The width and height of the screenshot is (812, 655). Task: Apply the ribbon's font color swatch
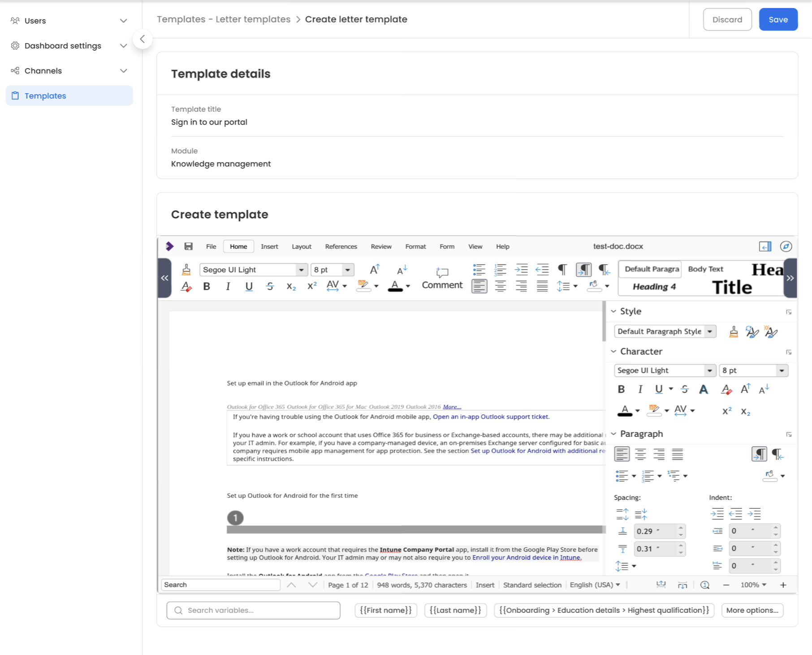tap(395, 286)
